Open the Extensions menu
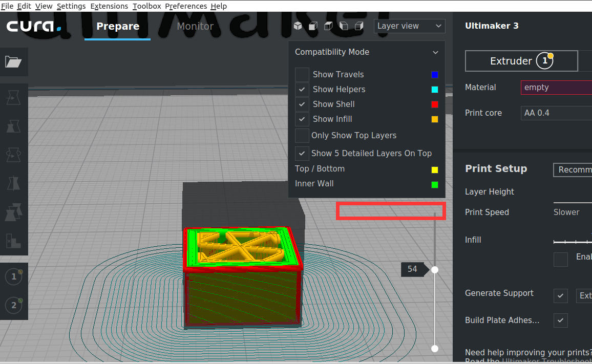 tap(109, 6)
